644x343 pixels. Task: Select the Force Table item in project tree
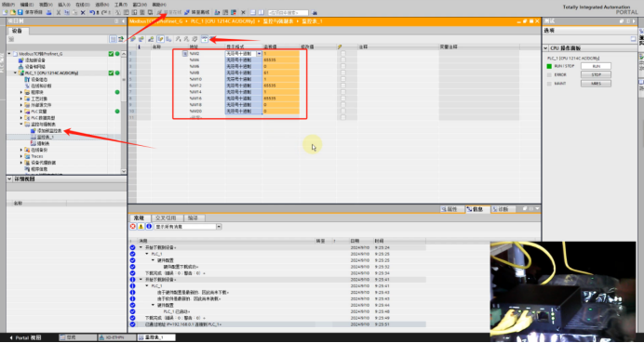[x=40, y=143]
